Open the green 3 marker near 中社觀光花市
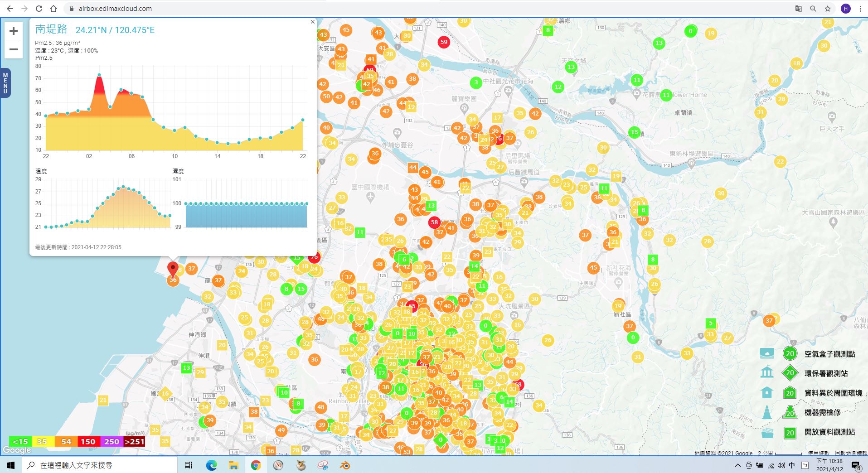The height and width of the screenshot is (473, 868). pyautogui.click(x=475, y=82)
